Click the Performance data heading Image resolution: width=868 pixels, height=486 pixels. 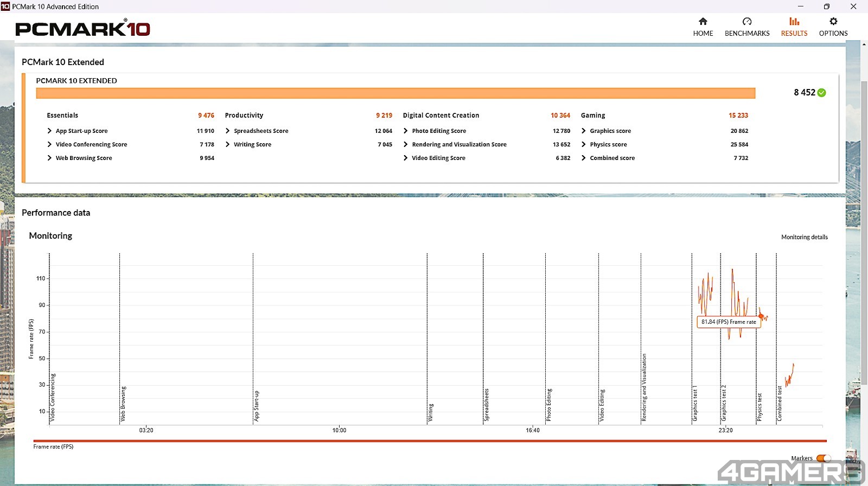[x=56, y=213]
